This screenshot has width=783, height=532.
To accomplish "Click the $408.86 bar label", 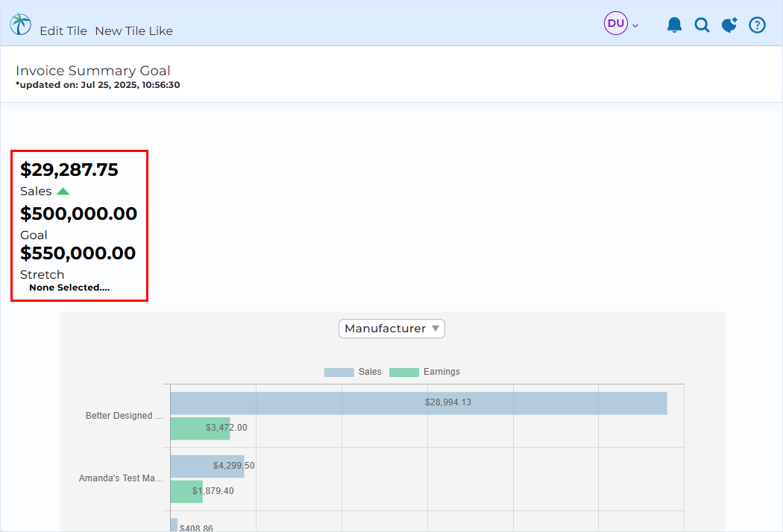I will tap(196, 528).
